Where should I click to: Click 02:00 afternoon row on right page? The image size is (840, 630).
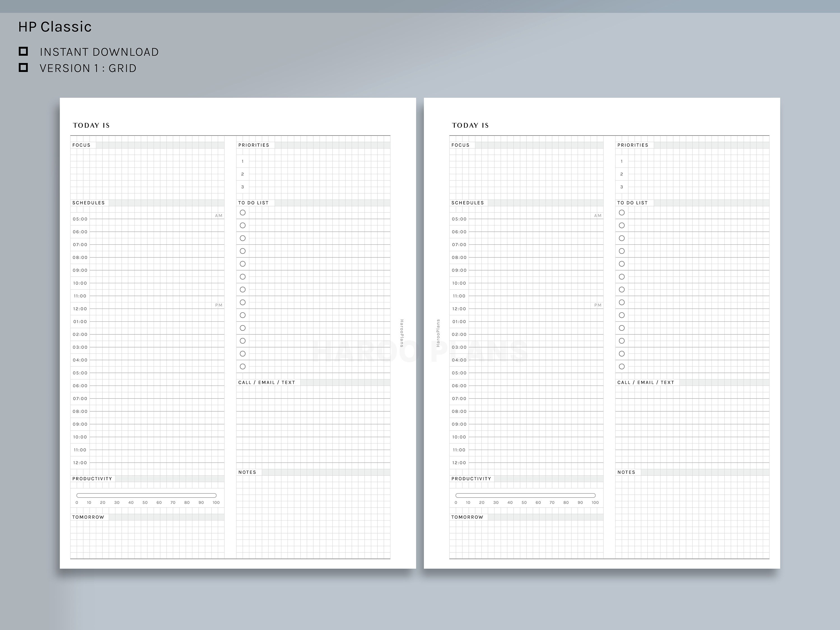[x=526, y=335]
